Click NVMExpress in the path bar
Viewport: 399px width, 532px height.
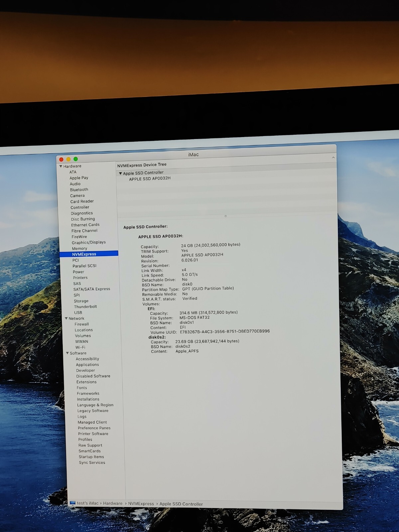pos(141,504)
